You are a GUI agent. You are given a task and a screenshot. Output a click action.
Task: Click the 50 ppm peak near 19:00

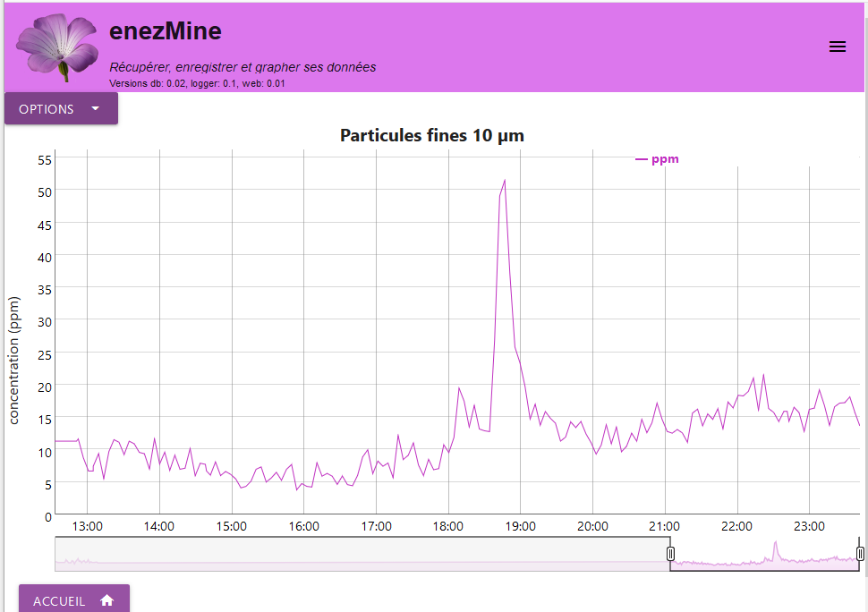504,182
